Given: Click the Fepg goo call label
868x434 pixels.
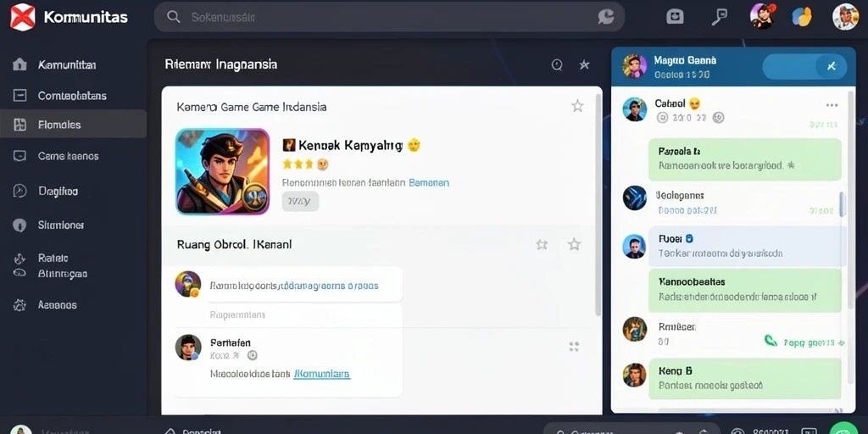Looking at the screenshot, I should pos(810,343).
